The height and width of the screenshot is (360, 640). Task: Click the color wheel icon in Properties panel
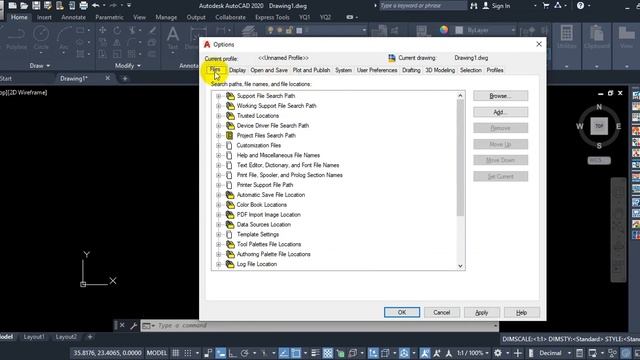(x=444, y=30)
